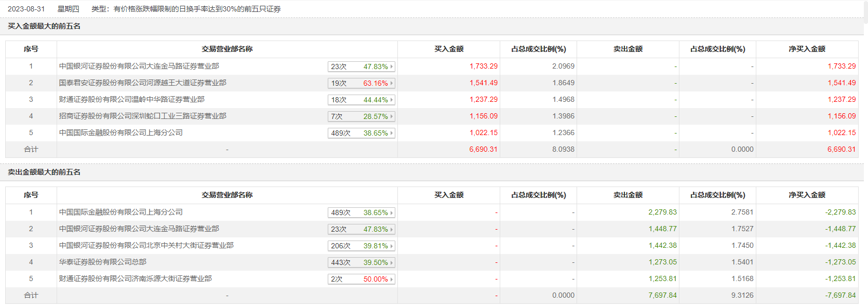Expand the 18次 44.44% stats box
The height and width of the screenshot is (306, 868).
[x=362, y=100]
